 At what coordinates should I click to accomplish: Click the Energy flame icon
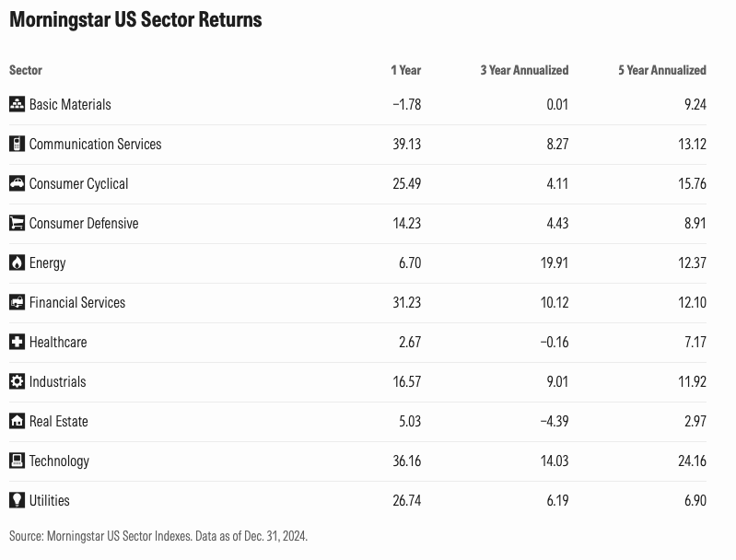click(17, 262)
